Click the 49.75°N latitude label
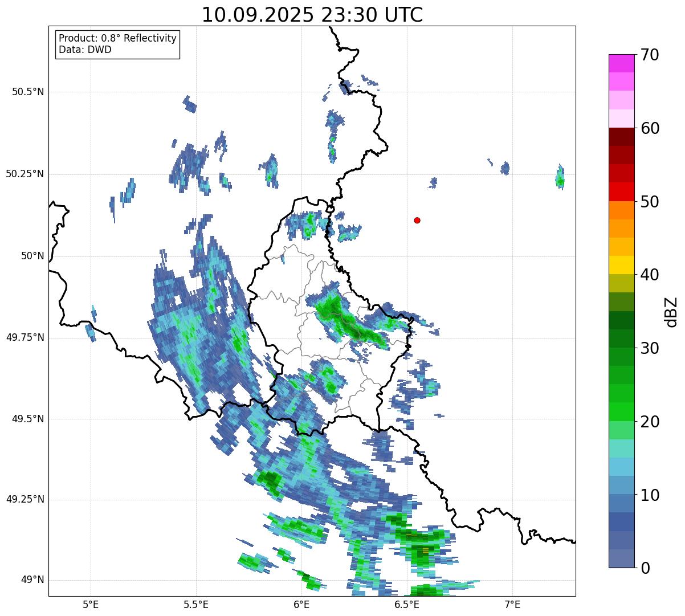Viewport: 685px width, 616px height. tap(25, 337)
